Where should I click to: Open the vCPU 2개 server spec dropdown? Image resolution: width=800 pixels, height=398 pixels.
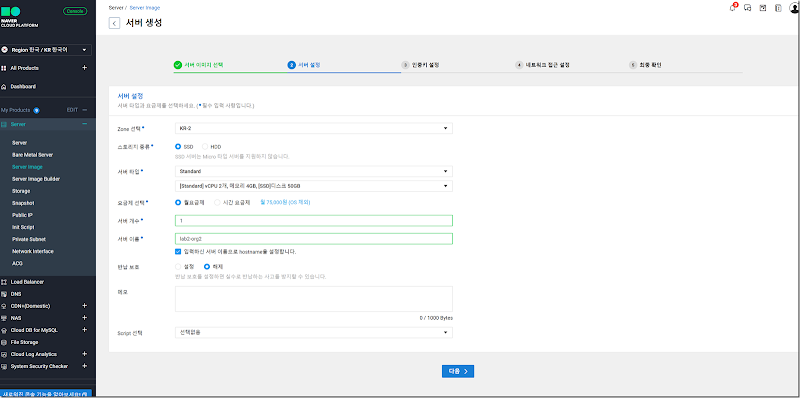click(x=313, y=186)
